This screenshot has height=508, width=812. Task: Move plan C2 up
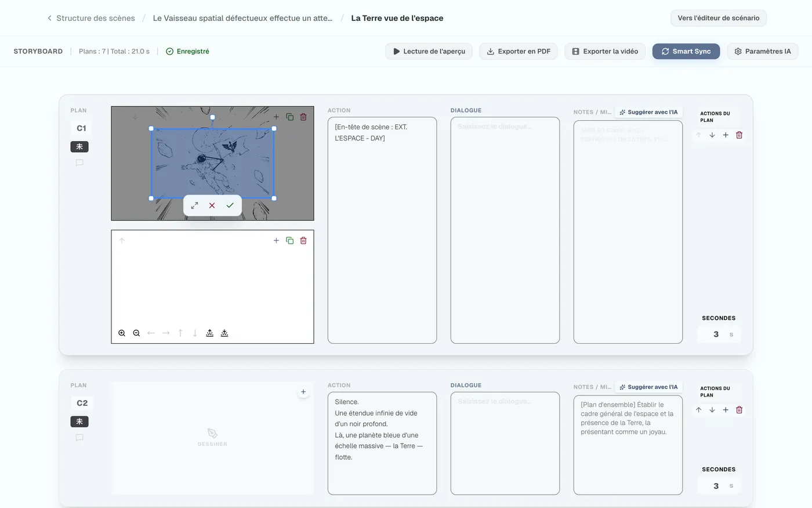(x=699, y=410)
